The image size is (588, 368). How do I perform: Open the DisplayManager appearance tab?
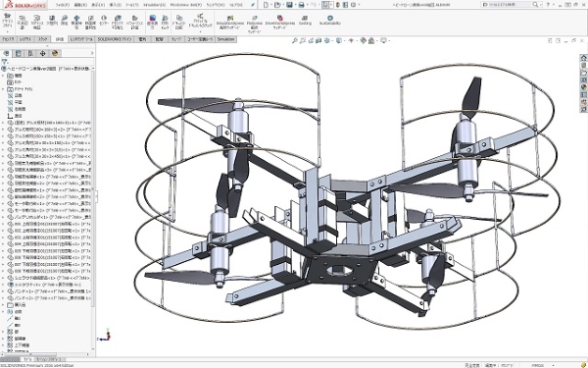[x=55, y=53]
